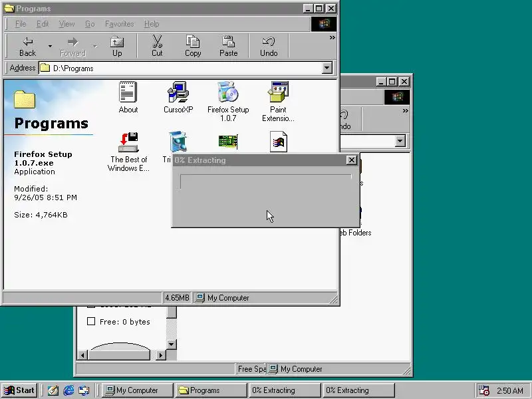Click Free Space status bar text

tap(251, 369)
